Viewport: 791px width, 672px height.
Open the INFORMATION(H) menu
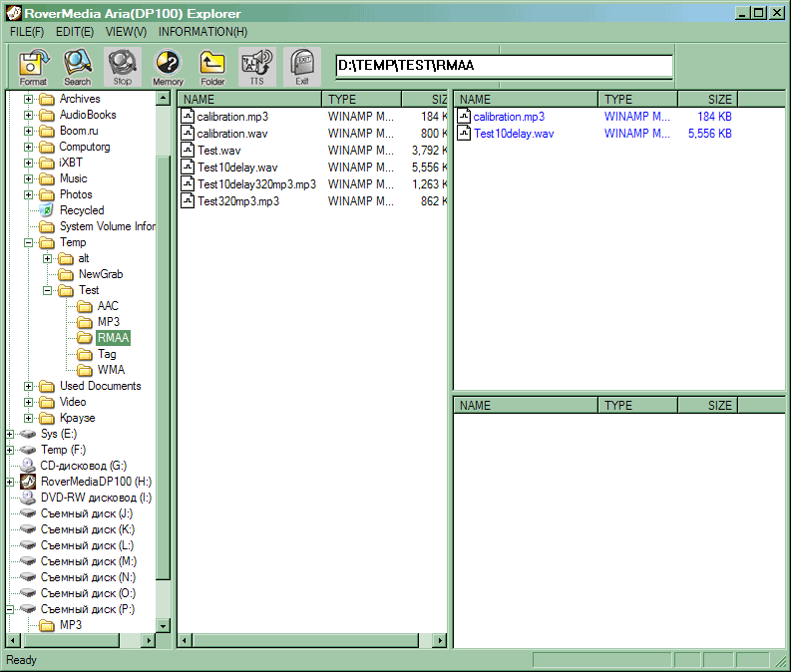click(202, 32)
